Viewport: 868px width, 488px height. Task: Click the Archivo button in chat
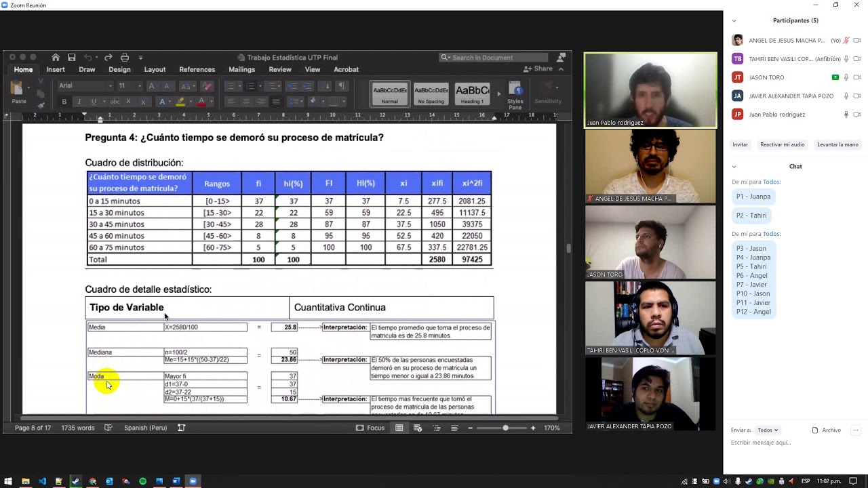point(827,430)
